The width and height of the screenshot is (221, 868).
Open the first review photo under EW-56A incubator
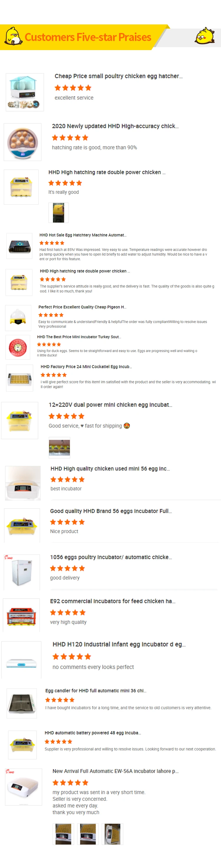pos(63,834)
